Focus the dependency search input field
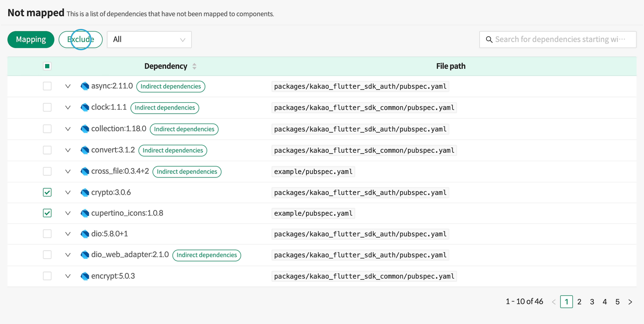The width and height of the screenshot is (644, 324). pyautogui.click(x=560, y=40)
